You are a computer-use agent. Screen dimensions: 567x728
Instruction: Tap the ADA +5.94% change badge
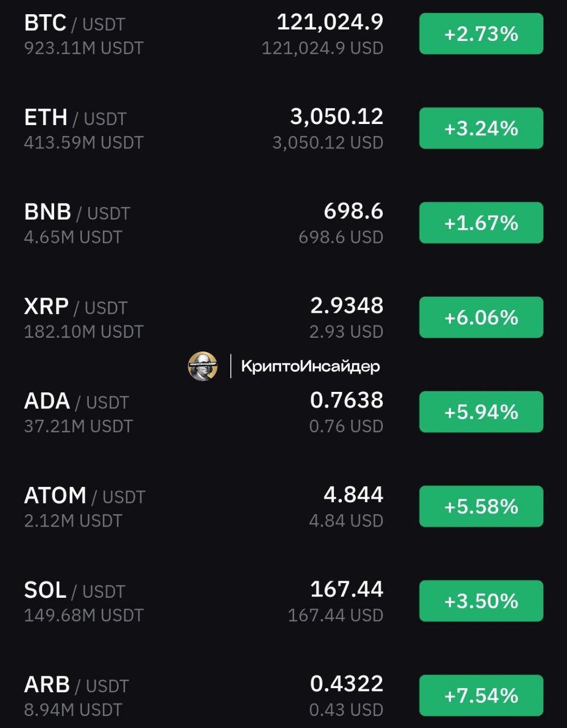pos(481,411)
